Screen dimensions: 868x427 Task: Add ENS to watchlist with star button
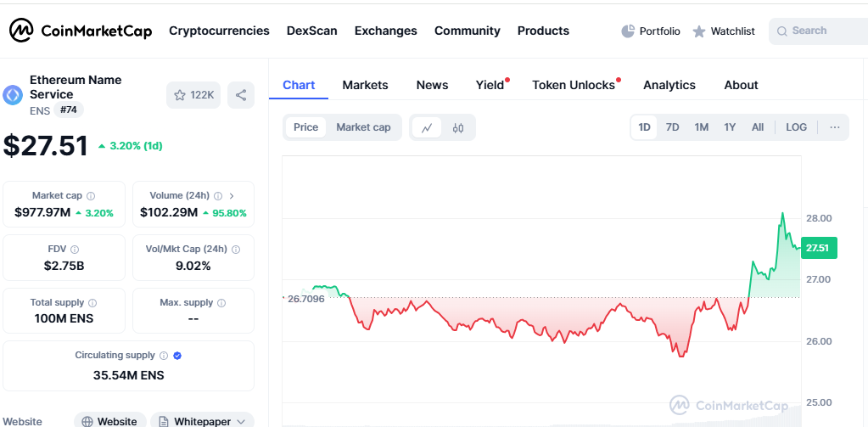coord(193,95)
